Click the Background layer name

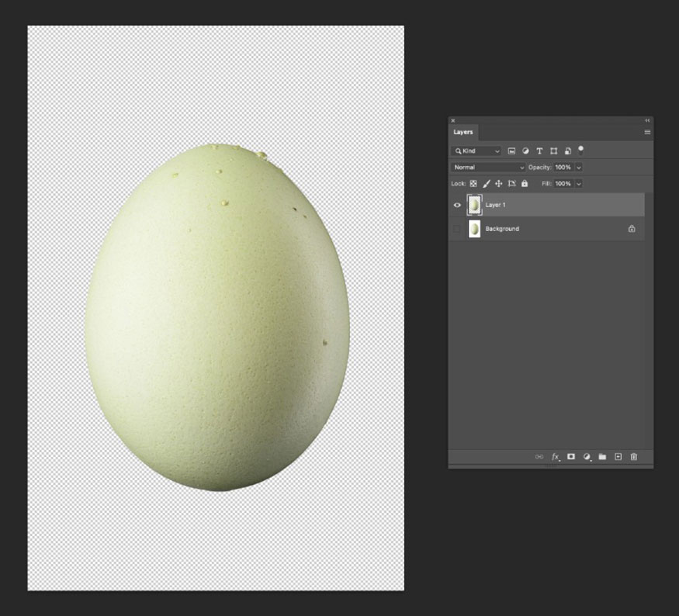tap(502, 229)
